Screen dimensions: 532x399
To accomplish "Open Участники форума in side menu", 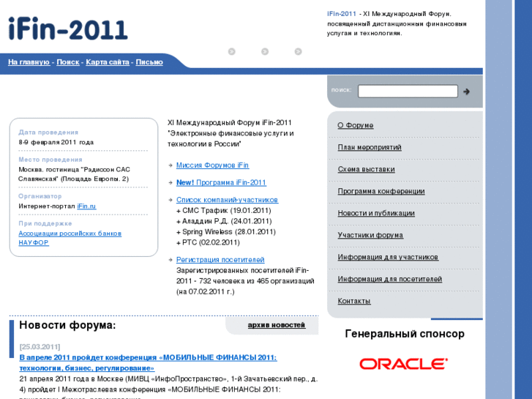I will pyautogui.click(x=370, y=235).
